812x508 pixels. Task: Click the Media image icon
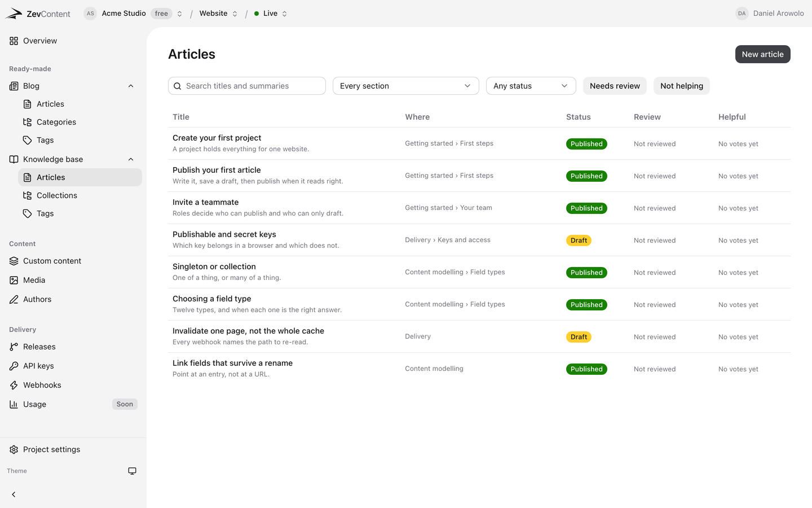[x=14, y=280]
